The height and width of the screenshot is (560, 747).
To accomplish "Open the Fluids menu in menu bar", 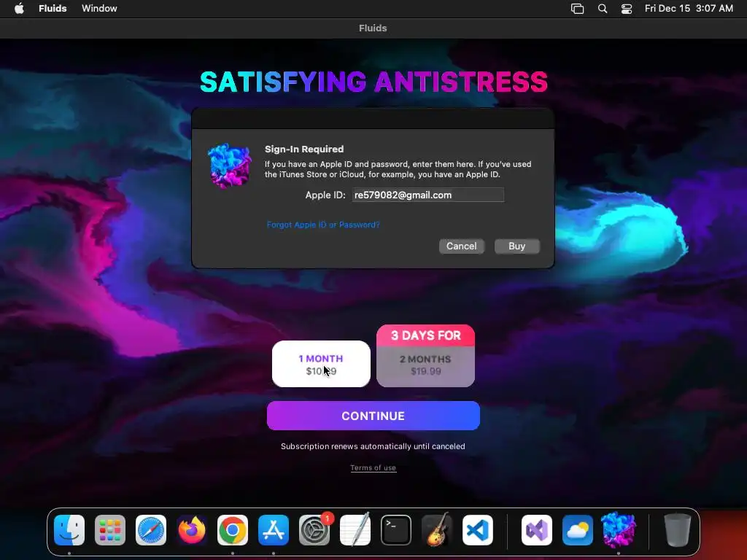I will [x=53, y=9].
